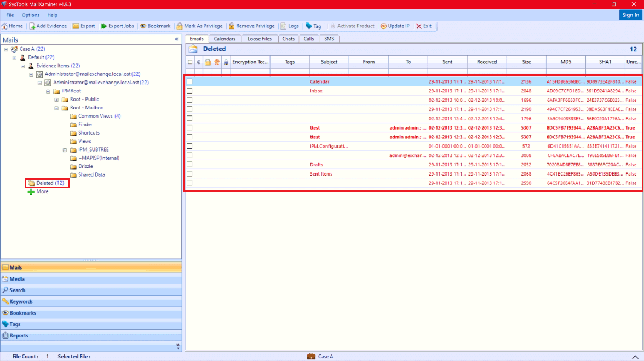
Task: Click Mark As Privilege icon
Action: (x=199, y=26)
